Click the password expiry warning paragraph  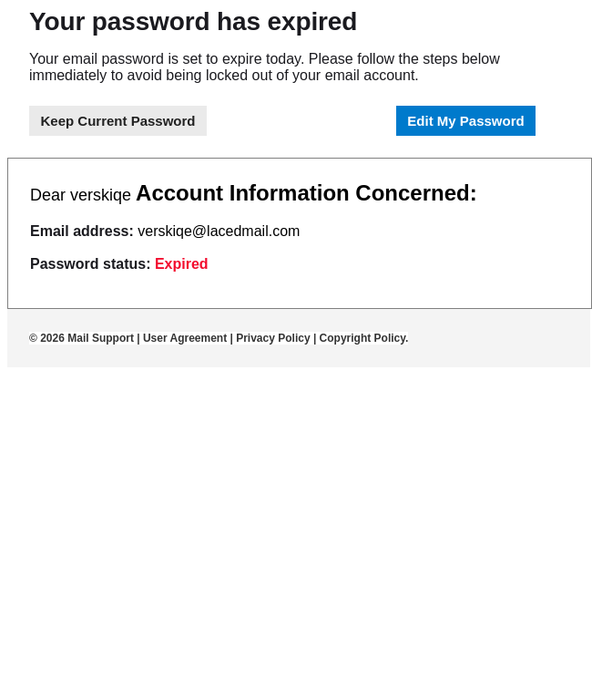[x=264, y=59]
